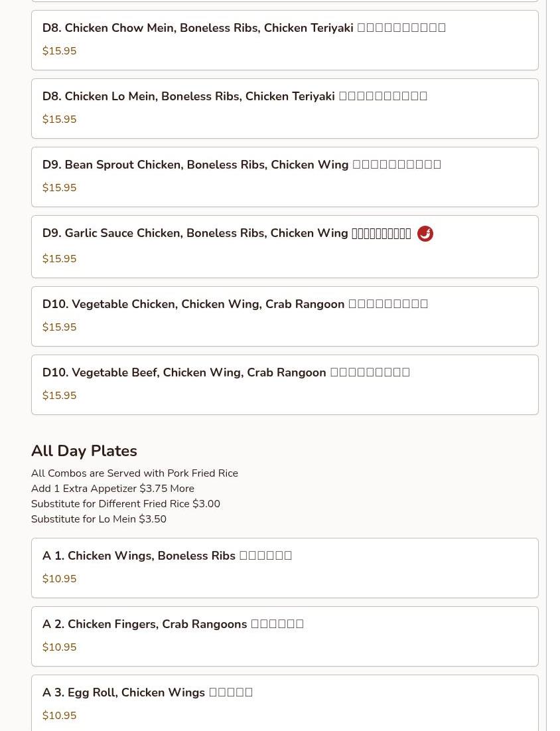Click $10.95 price under Chicken Fingers plate
The height and width of the screenshot is (731, 560).
click(59, 647)
